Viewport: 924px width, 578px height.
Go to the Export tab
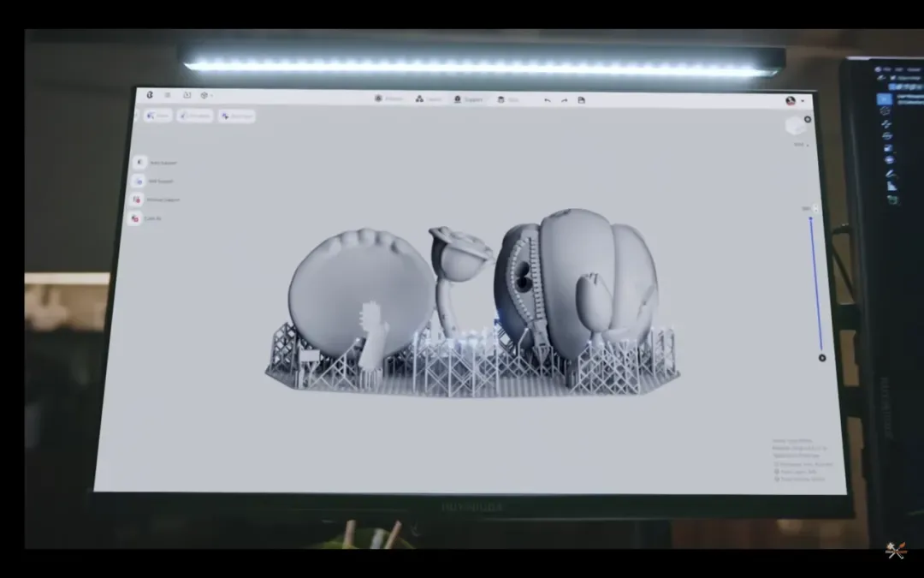click(x=507, y=99)
